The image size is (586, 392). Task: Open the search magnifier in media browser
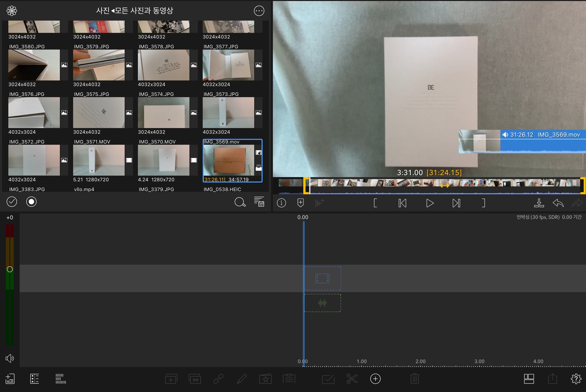click(x=240, y=202)
